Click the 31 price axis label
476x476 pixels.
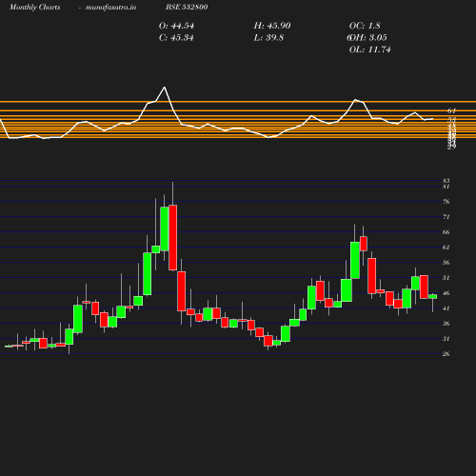pos(446,339)
